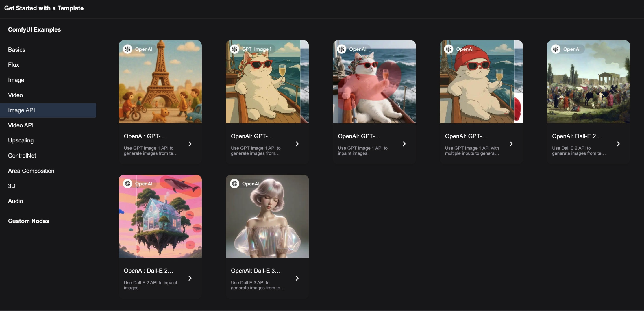This screenshot has width=644, height=311.
Task: Select the Flux category
Action: (x=48, y=65)
